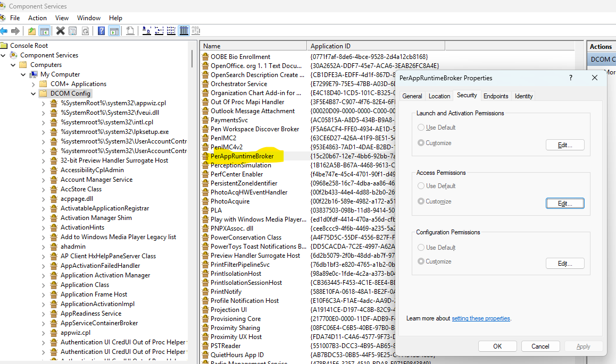616x364 pixels.
Task: Click the ahadmin package icon in tree
Action: [x=54, y=247]
